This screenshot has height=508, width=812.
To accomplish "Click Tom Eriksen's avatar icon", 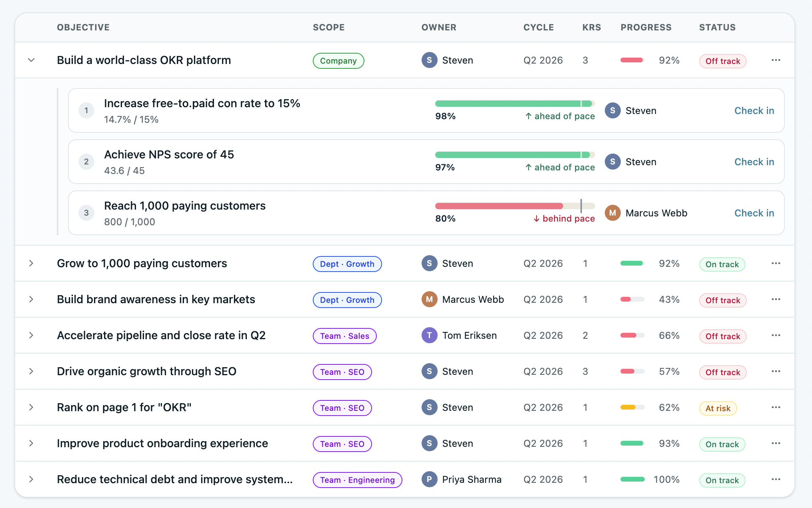I will [x=429, y=336].
